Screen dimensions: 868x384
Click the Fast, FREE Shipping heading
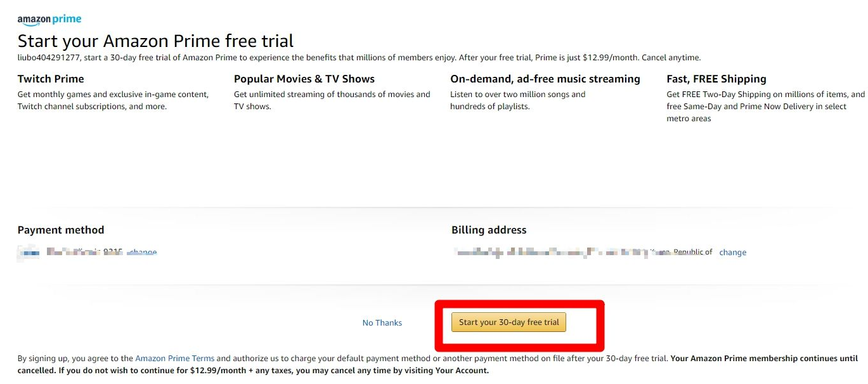(716, 79)
